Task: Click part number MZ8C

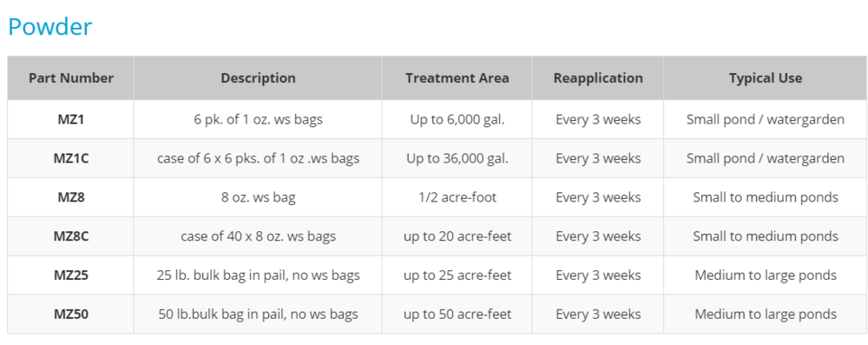Action: (x=71, y=236)
